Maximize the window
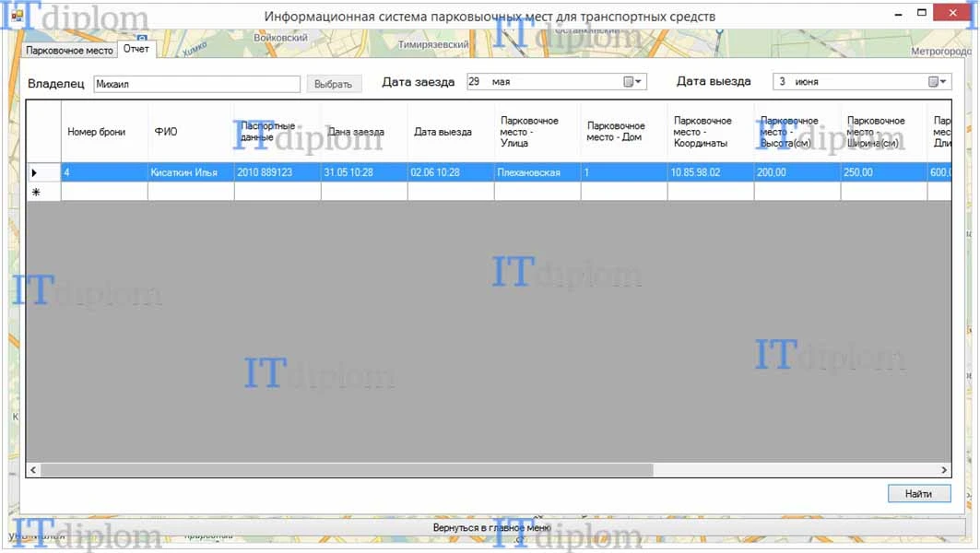Screen dimensions: 980x553 (x=921, y=13)
